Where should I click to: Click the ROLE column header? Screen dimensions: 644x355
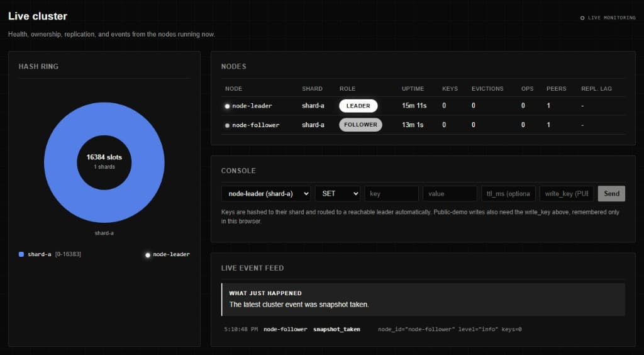click(x=347, y=89)
